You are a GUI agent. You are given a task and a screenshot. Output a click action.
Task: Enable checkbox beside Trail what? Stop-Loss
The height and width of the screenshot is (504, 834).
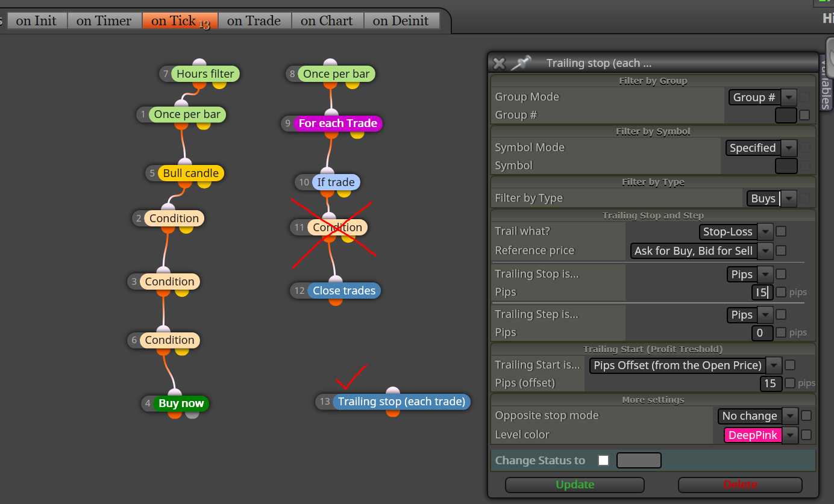(x=781, y=231)
